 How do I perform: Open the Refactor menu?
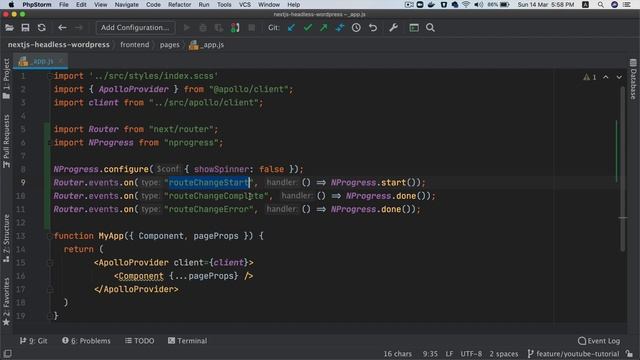(x=180, y=4)
